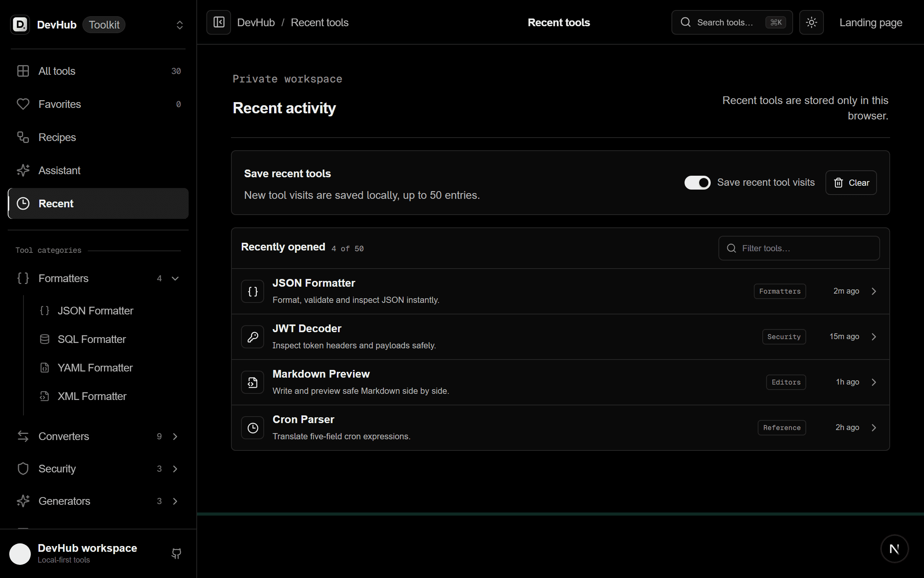Click the JSON Formatter braces icon in list

[x=253, y=291]
